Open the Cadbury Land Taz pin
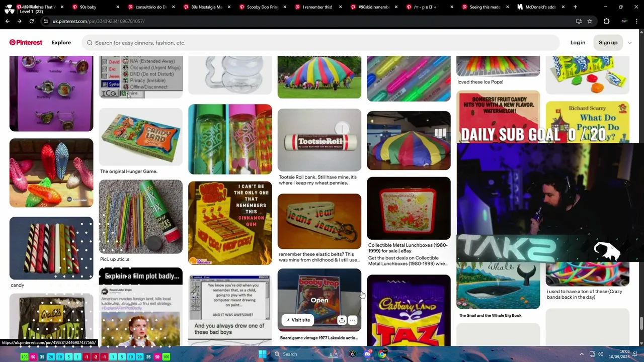The height and width of the screenshot is (362, 644). (x=409, y=310)
